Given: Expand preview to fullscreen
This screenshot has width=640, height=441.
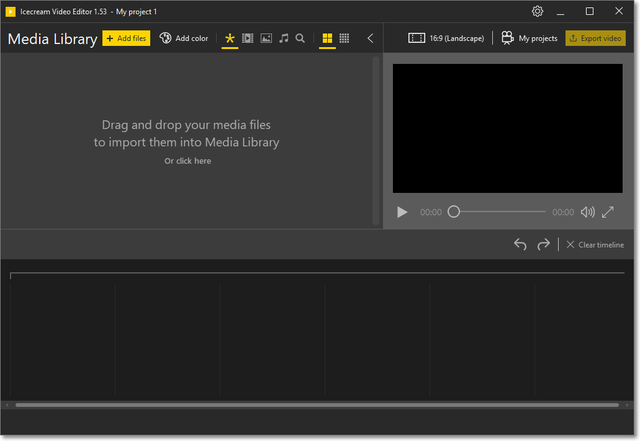Looking at the screenshot, I should click(608, 212).
